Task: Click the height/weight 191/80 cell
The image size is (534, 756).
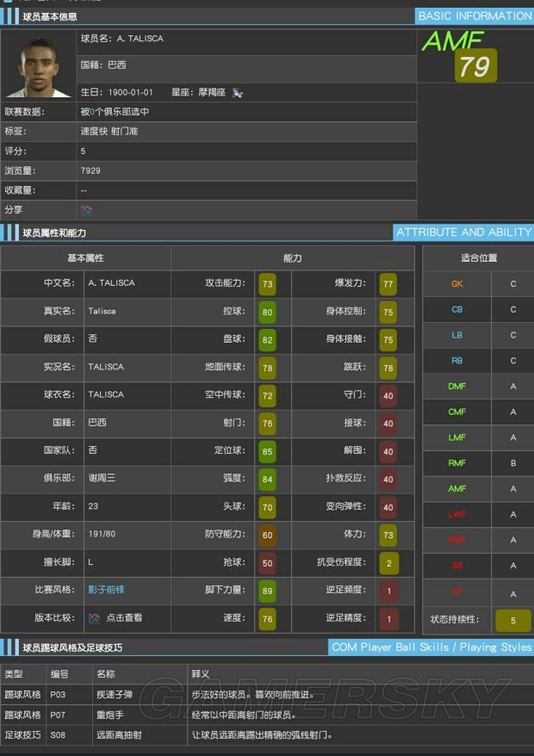Action: (x=127, y=534)
